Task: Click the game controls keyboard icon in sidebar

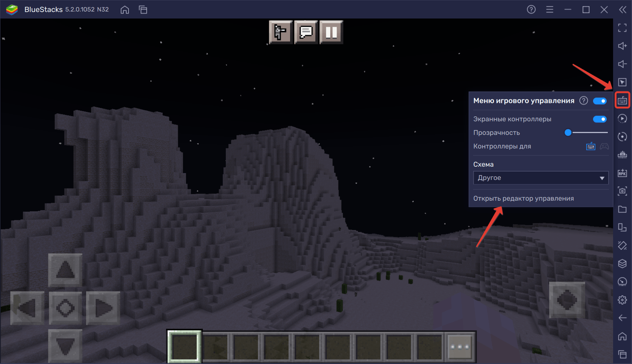Action: coord(622,101)
